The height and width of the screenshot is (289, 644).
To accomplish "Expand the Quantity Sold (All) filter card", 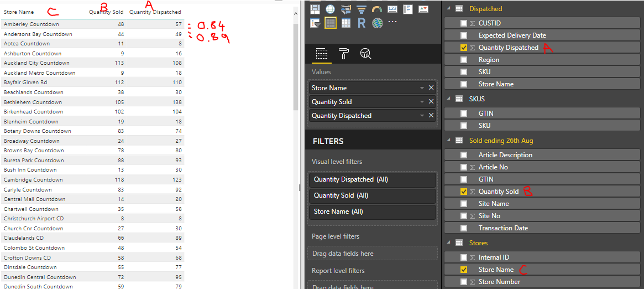I will 372,195.
